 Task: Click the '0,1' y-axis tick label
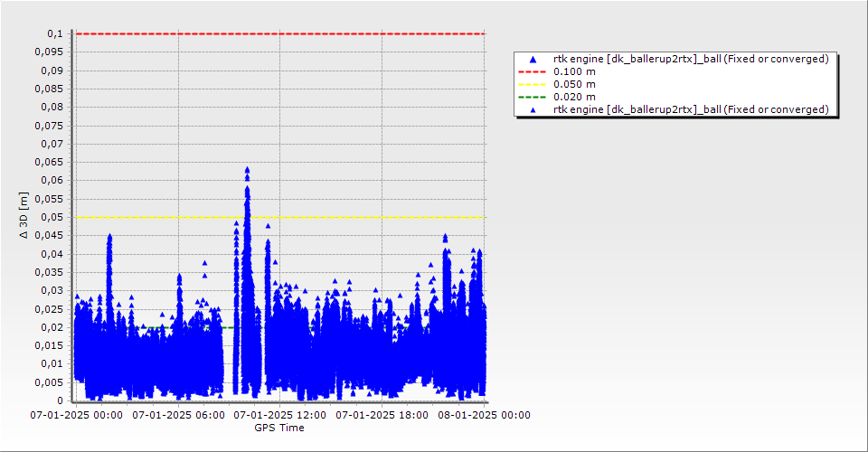click(x=55, y=33)
